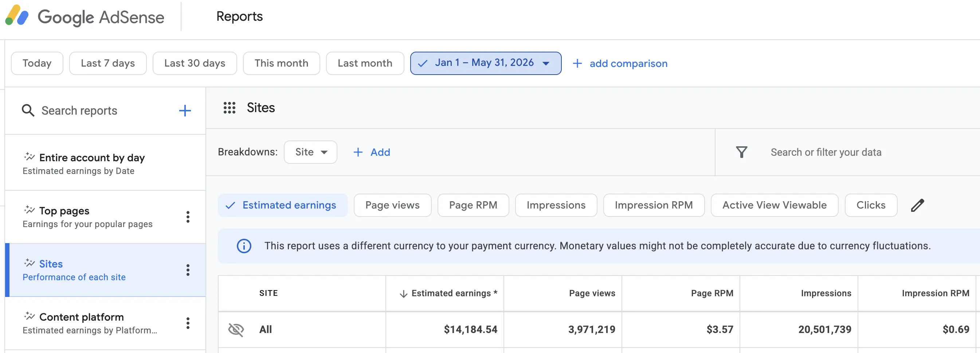This screenshot has width=980, height=353.
Task: Click the info icon in currency notice
Action: click(x=244, y=246)
